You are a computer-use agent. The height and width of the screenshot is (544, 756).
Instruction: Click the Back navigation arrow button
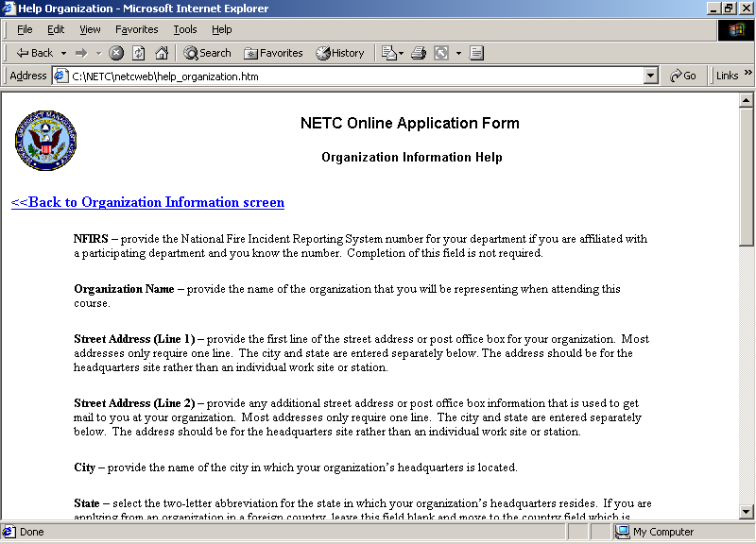[34, 53]
